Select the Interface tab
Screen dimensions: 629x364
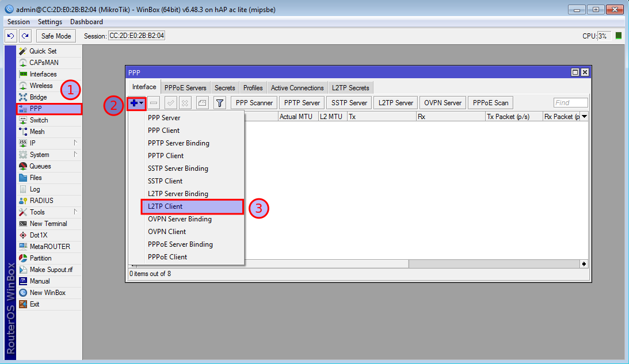pos(144,87)
